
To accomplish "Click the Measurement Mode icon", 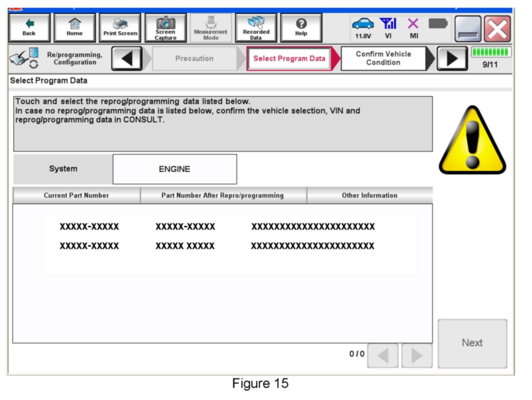I will tap(211, 28).
